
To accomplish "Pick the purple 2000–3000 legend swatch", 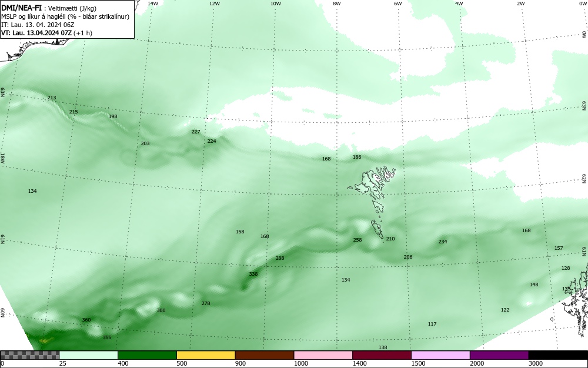I will [x=499, y=355].
